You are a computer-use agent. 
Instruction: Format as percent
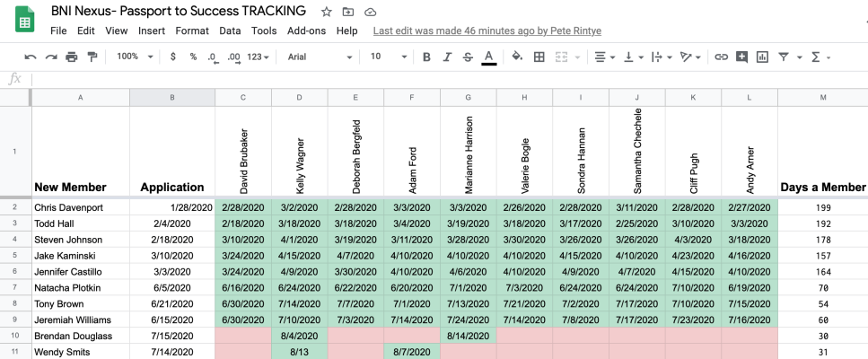pyautogui.click(x=193, y=57)
